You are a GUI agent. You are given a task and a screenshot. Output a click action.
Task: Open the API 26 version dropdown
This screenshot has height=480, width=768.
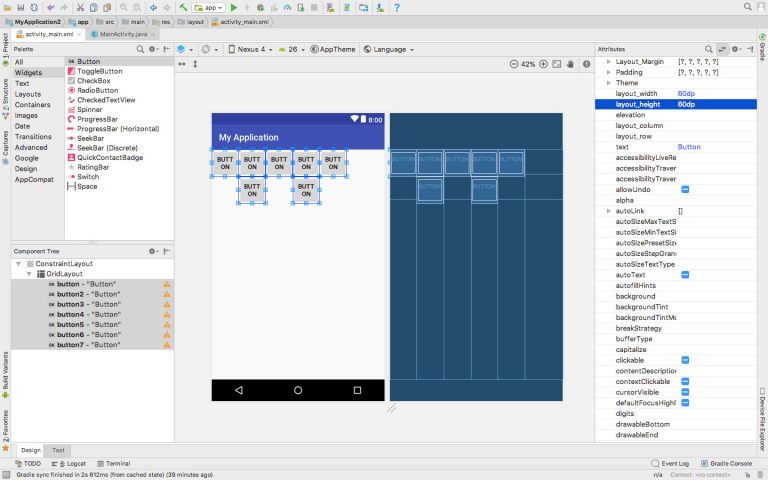click(291, 49)
